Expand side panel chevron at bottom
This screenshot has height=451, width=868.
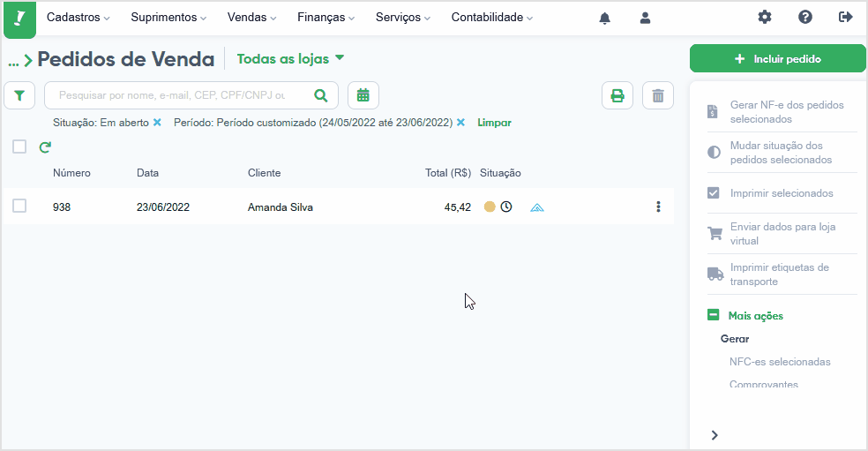715,435
